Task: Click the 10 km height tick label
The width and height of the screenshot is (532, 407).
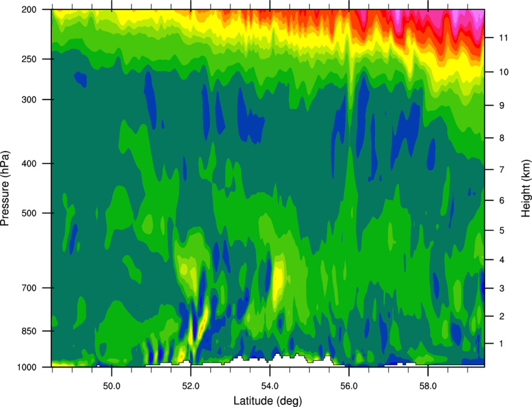Action: click(x=503, y=72)
